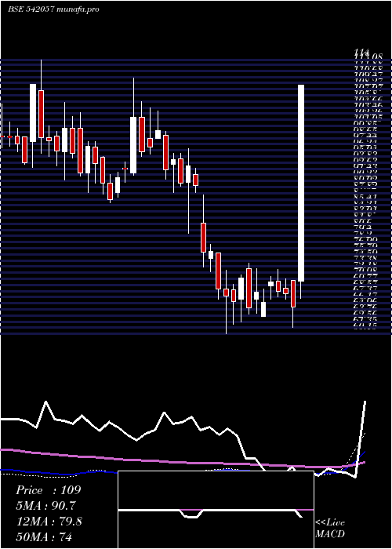Click the <<Live MACD label
Image resolution: width=392 pixels, height=549 pixels.
pyautogui.click(x=330, y=528)
